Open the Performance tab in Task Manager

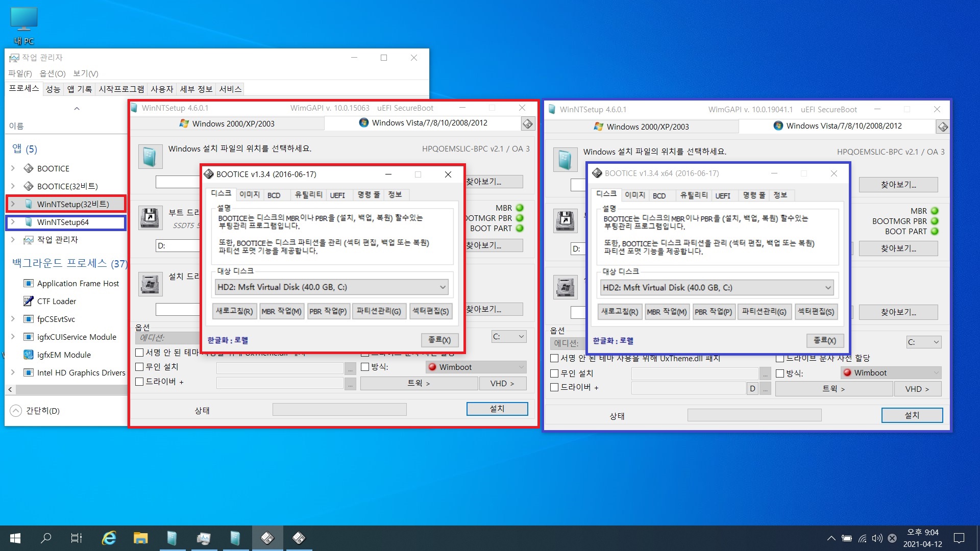coord(53,89)
